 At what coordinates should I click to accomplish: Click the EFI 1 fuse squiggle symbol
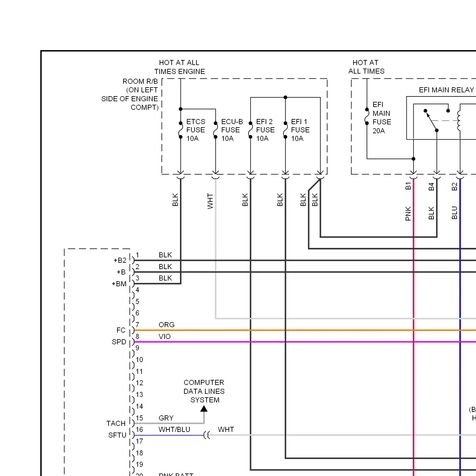click(285, 130)
